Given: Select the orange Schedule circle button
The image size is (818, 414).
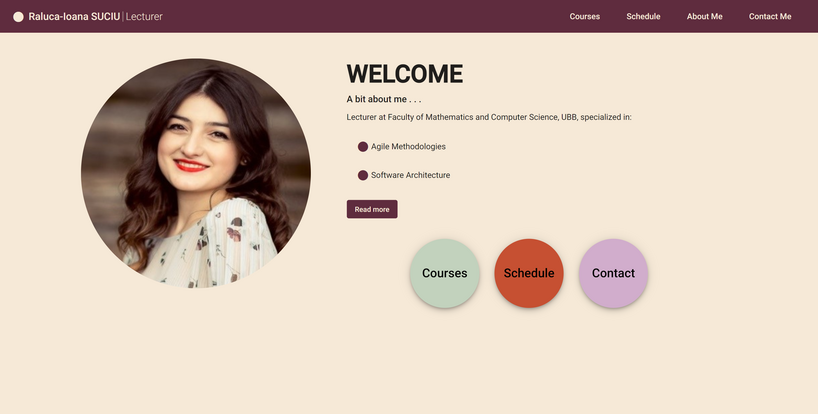Looking at the screenshot, I should (x=529, y=273).
